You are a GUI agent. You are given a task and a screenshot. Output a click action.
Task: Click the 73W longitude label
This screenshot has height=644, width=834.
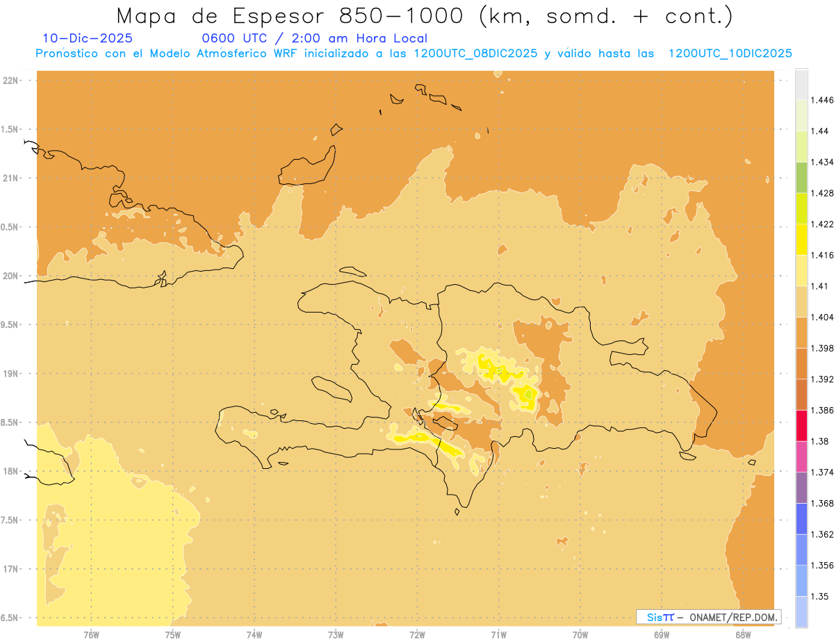(x=336, y=634)
